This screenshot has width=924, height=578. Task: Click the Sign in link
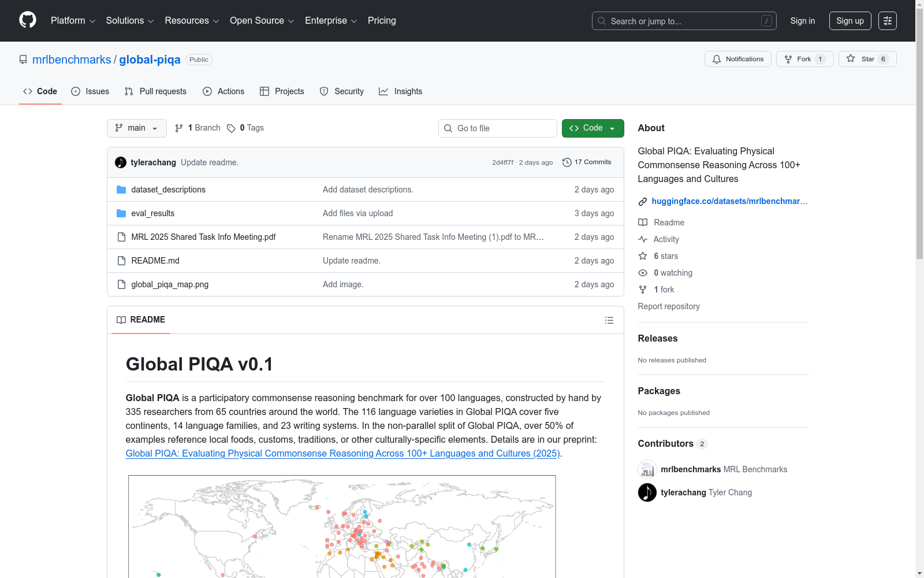[x=803, y=21]
